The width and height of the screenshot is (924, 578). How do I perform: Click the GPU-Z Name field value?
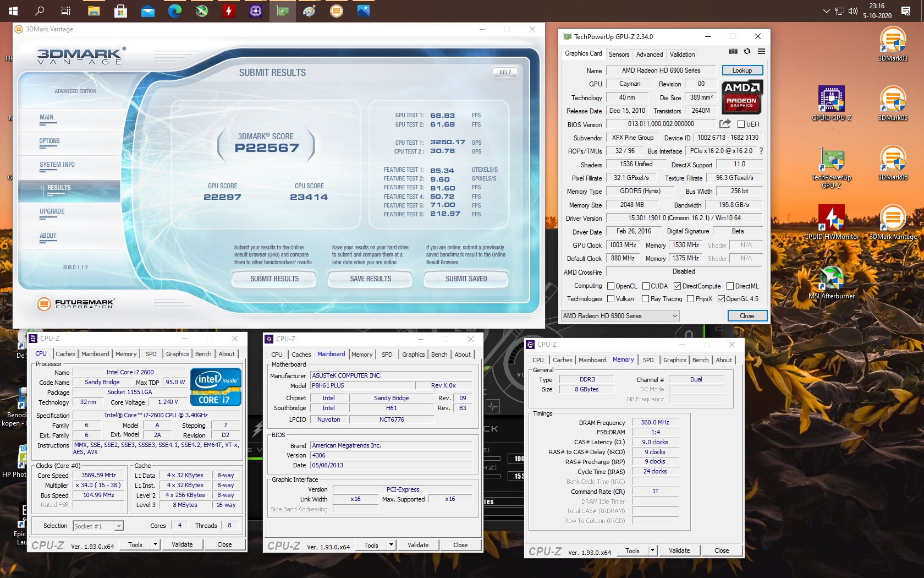[x=661, y=70]
